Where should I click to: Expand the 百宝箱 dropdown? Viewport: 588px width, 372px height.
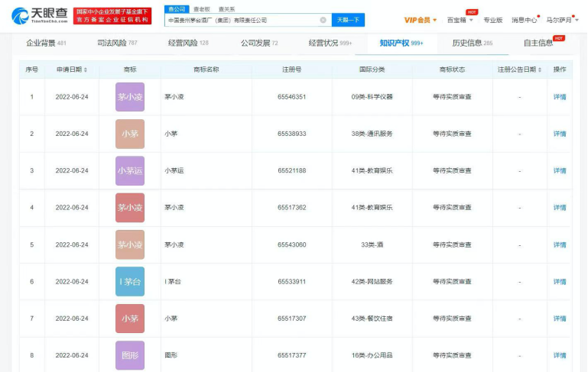click(x=460, y=20)
